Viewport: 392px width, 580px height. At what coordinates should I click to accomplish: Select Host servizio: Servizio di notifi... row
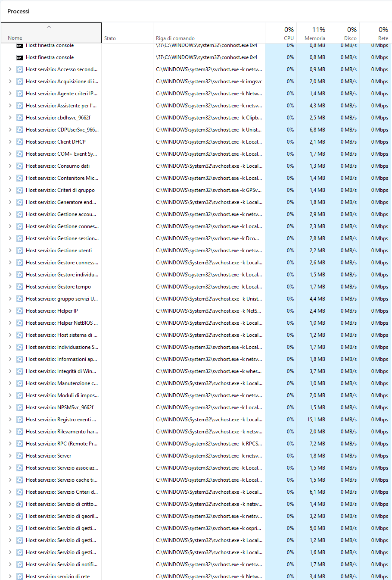[196, 564]
